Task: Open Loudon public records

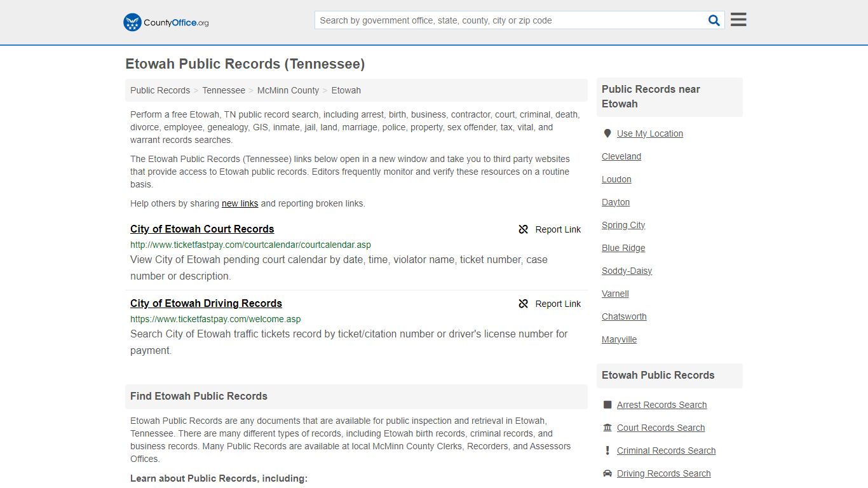Action: [x=616, y=179]
